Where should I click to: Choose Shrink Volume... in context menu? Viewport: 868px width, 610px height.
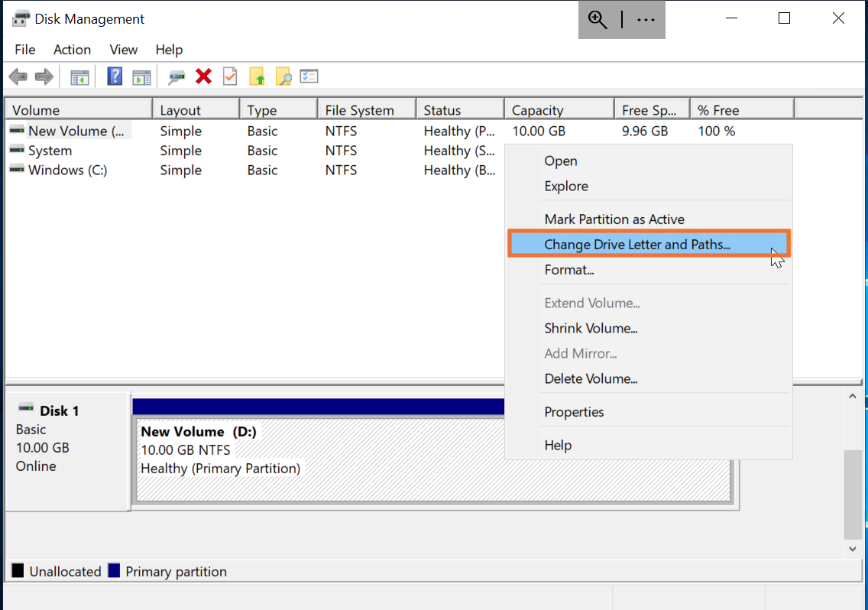[x=649, y=329]
